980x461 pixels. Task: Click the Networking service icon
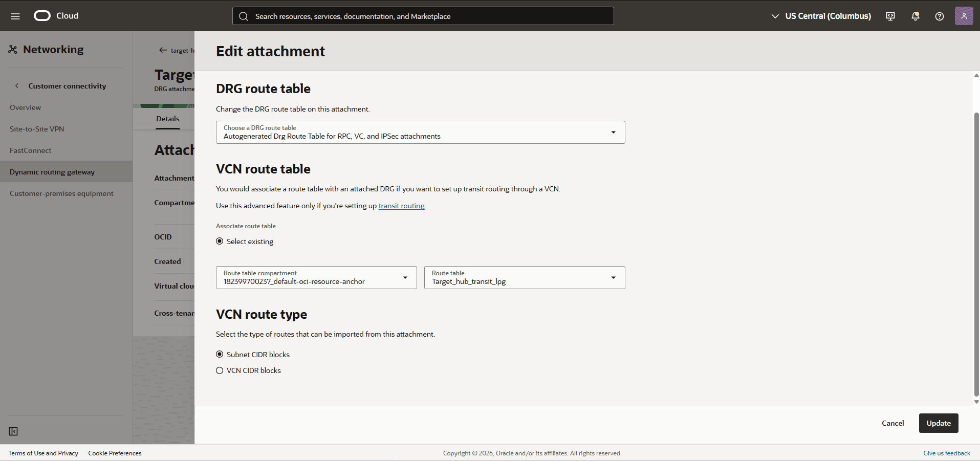(13, 49)
